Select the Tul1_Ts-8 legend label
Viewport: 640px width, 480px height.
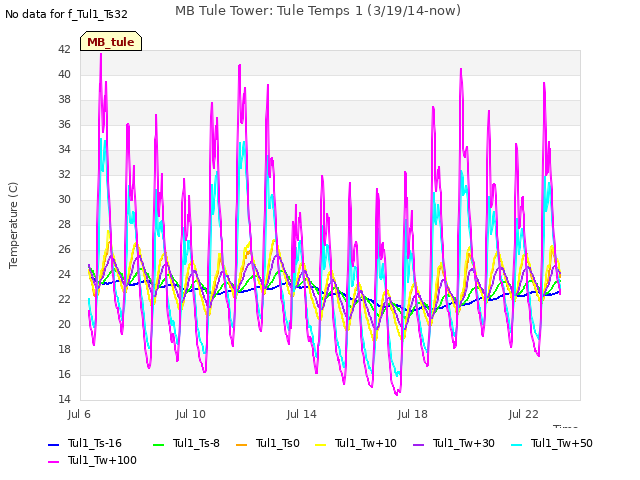coord(196,443)
